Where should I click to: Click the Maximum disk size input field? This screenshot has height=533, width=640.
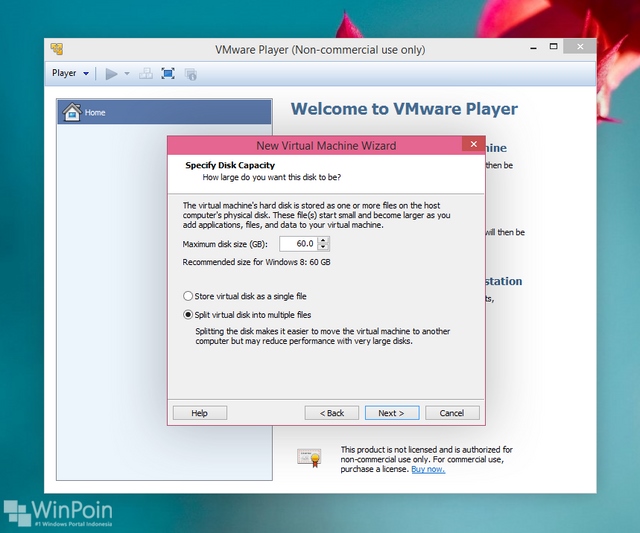[298, 244]
